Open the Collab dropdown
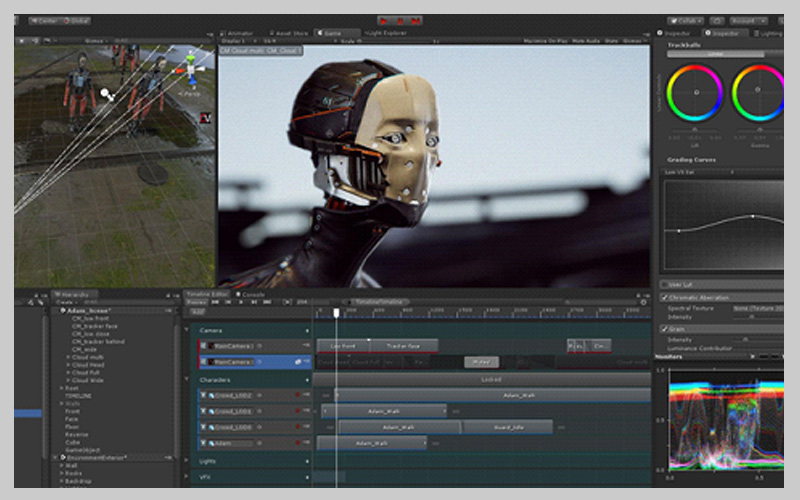The image size is (800, 500). click(684, 20)
